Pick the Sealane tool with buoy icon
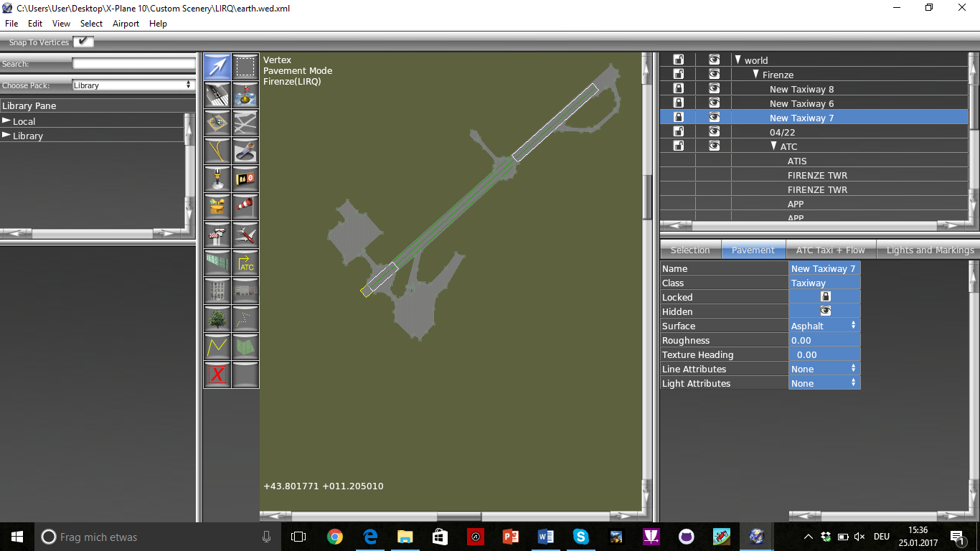Viewport: 980px width, 551px height. tap(245, 95)
